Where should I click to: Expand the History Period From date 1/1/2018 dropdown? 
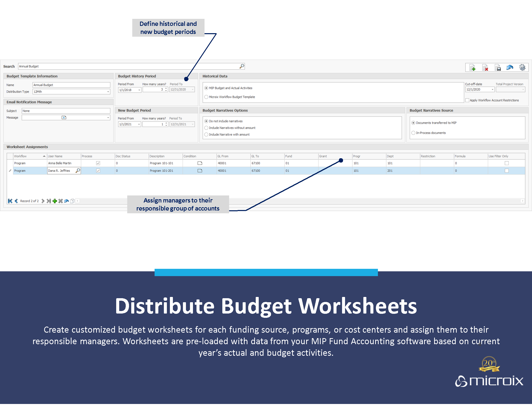click(139, 90)
